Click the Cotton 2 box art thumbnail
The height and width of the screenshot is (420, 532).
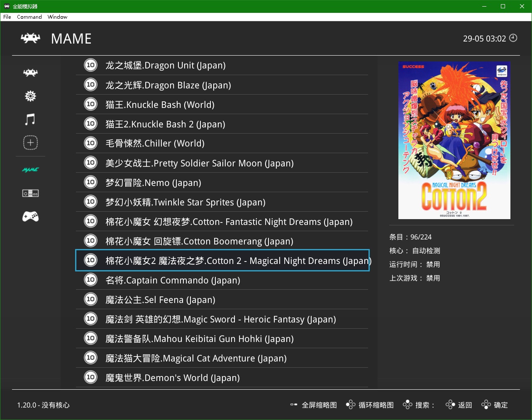pos(454,140)
